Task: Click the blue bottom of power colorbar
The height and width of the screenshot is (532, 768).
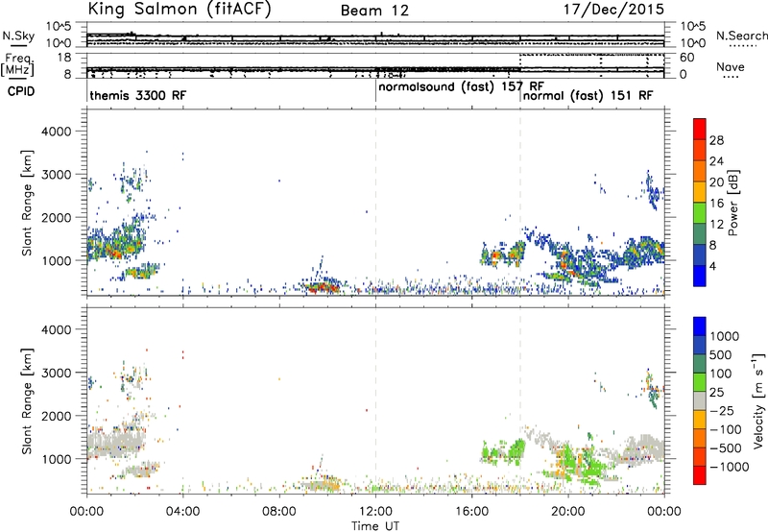Action: [700, 276]
